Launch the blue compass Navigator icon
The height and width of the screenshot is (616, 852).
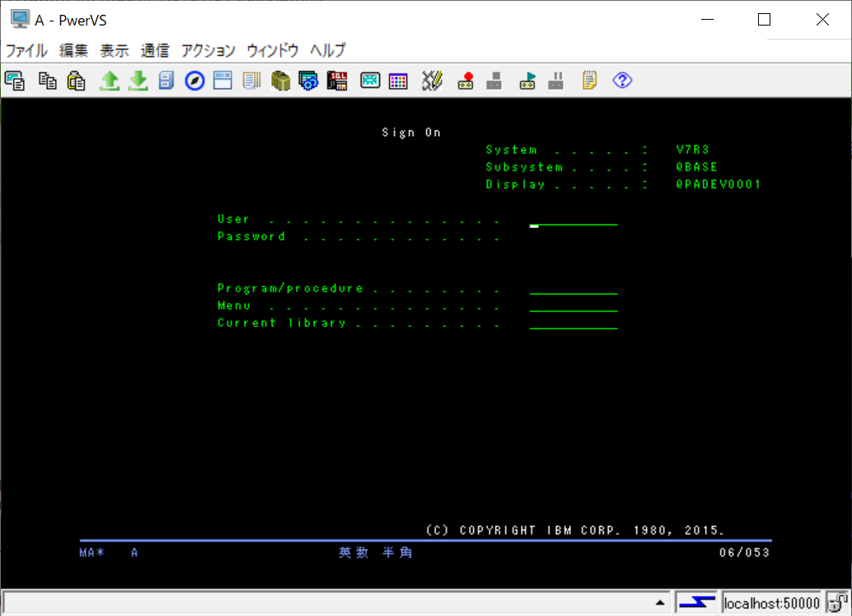[194, 81]
